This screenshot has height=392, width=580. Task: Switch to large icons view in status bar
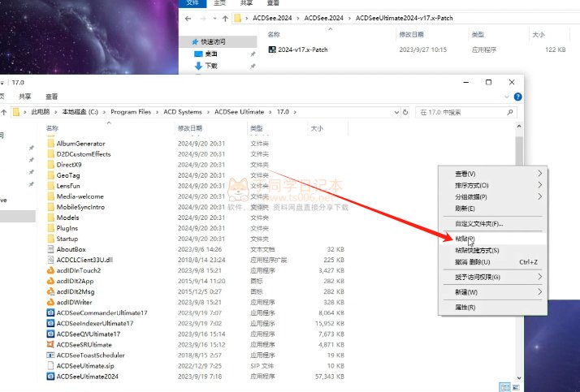[x=515, y=386]
